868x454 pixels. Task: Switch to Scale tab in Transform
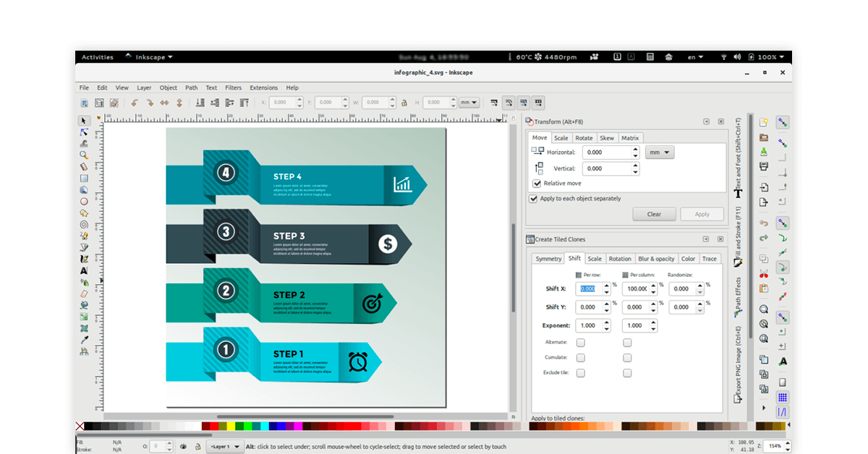click(x=561, y=138)
